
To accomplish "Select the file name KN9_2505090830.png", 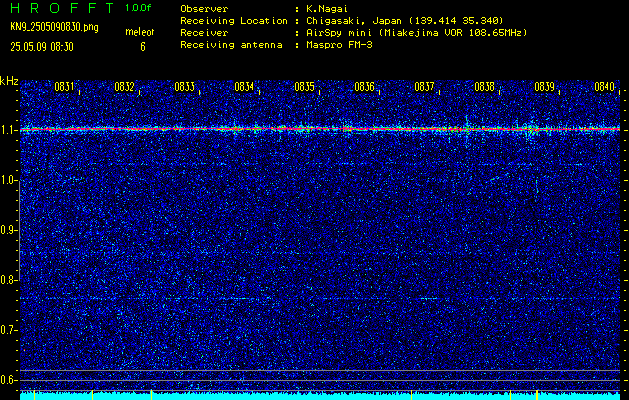I will click(x=54, y=27).
